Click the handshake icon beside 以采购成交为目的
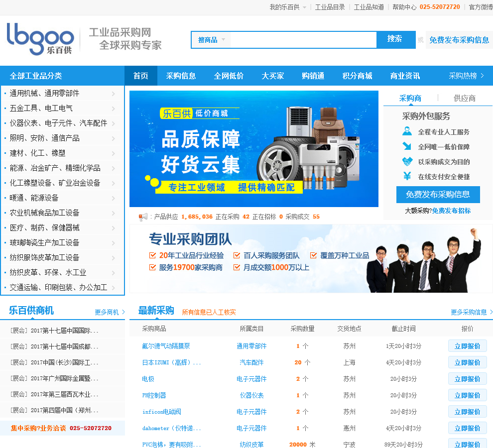 point(407,161)
